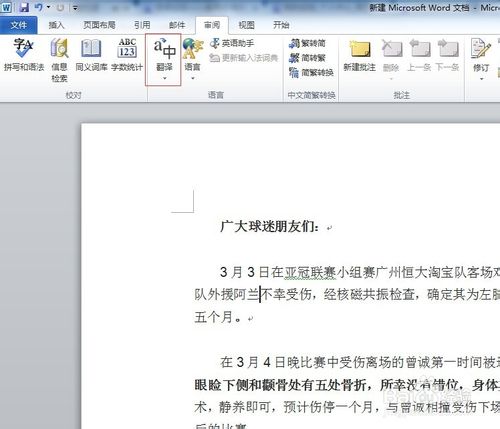Click the 亚冠联赛 underlined word
The width and height of the screenshot is (500, 429).
[x=311, y=273]
